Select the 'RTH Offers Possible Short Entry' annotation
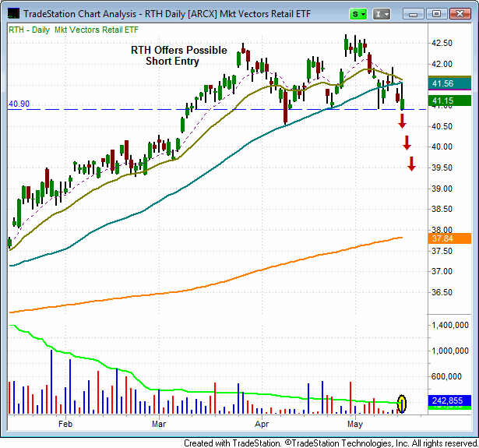 pyautogui.click(x=178, y=55)
